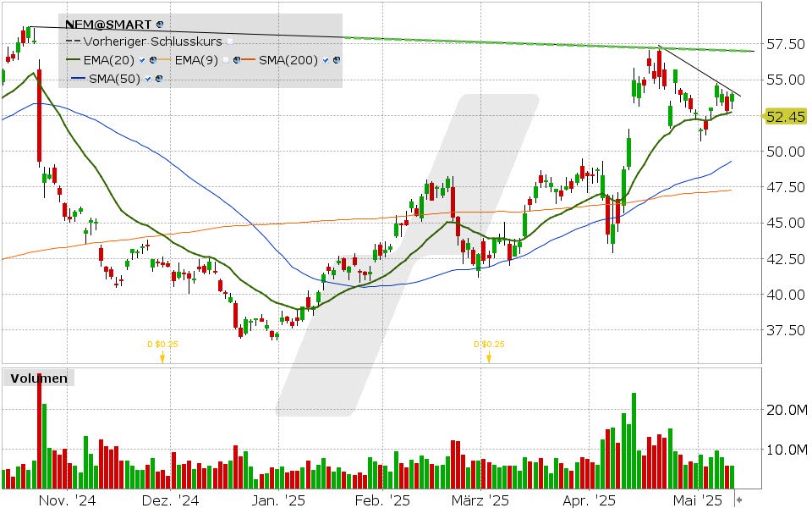Open settings icon for EMA(20)
This screenshot has height=508, width=812.
(153, 60)
